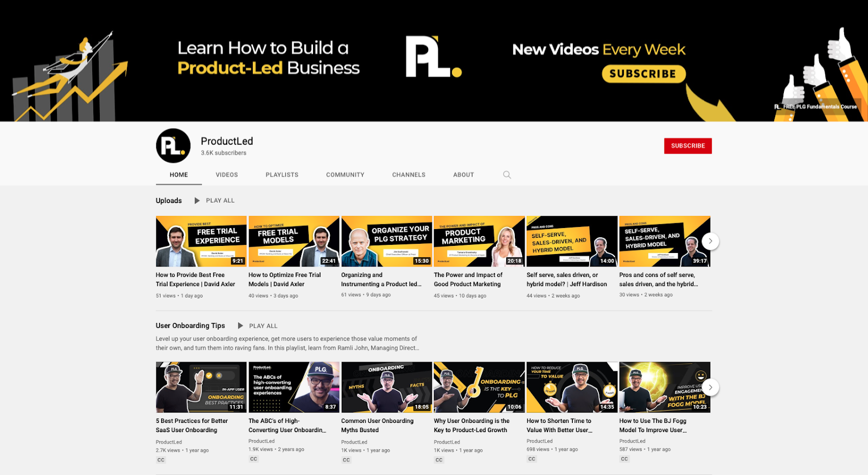Viewport: 868px width, 475px height.
Task: Click '51 views • 1 day ago' text
Action: [179, 296]
